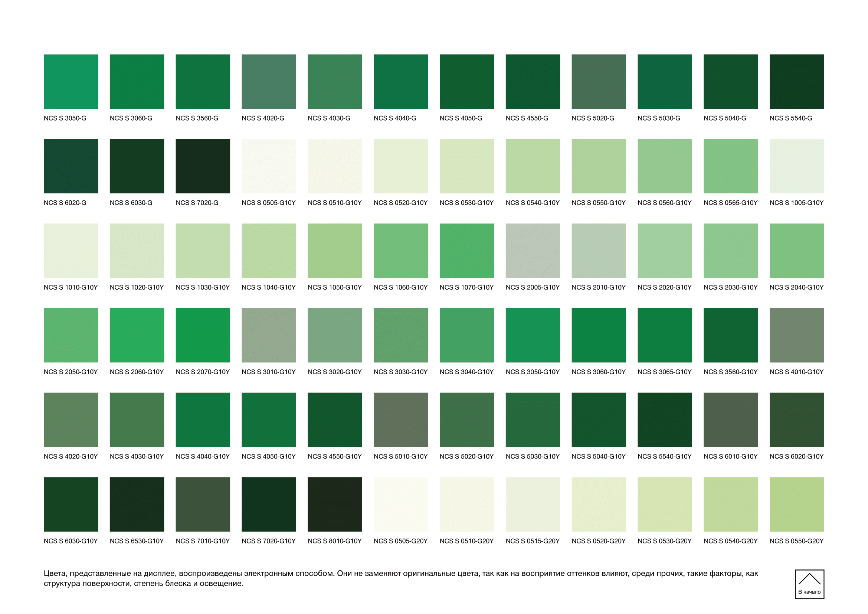
Task: Choose the NCS S 2030-G10Y swatch
Action: [x=731, y=251]
